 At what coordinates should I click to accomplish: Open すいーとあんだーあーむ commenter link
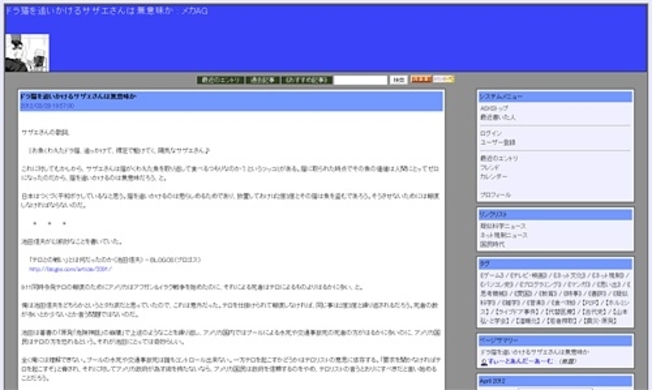point(521,362)
